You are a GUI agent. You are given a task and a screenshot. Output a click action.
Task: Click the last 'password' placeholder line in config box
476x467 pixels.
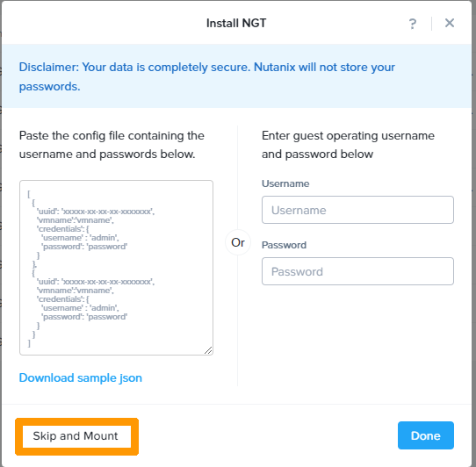(84, 317)
